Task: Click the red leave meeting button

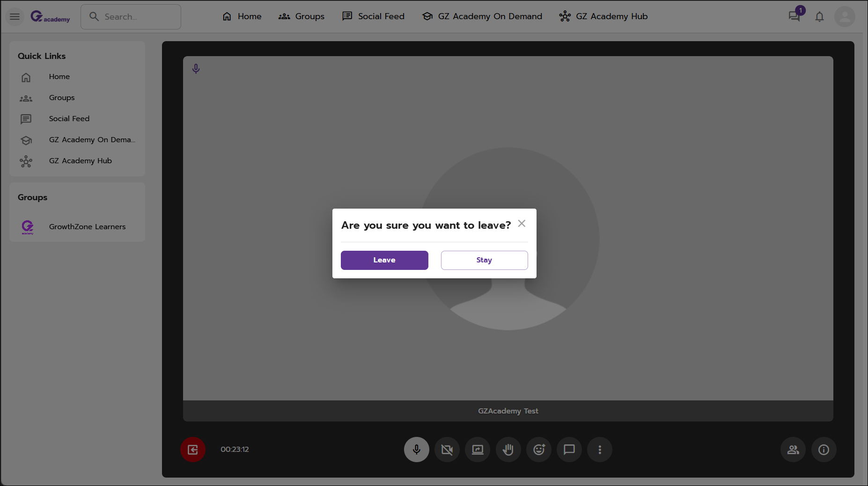Action: (x=193, y=450)
